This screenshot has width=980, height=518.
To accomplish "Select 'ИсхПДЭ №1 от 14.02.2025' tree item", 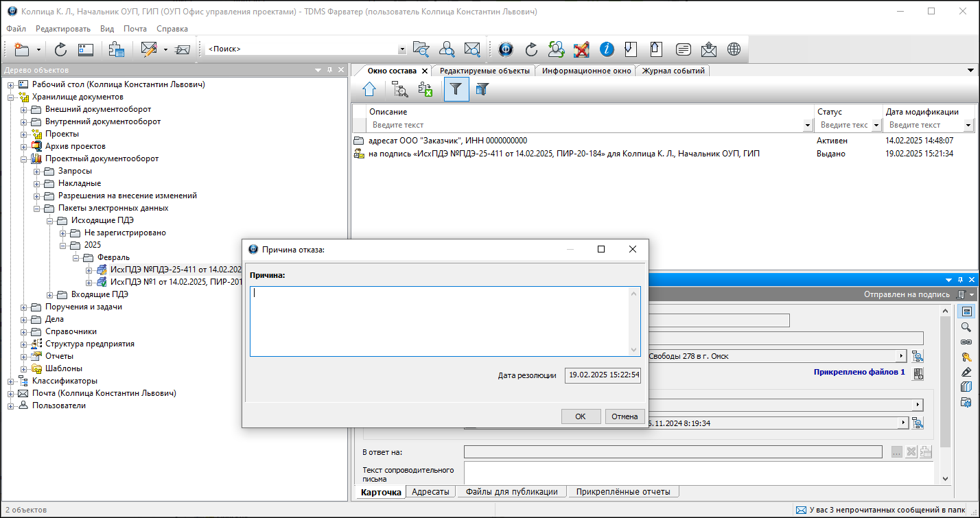I will 177,282.
